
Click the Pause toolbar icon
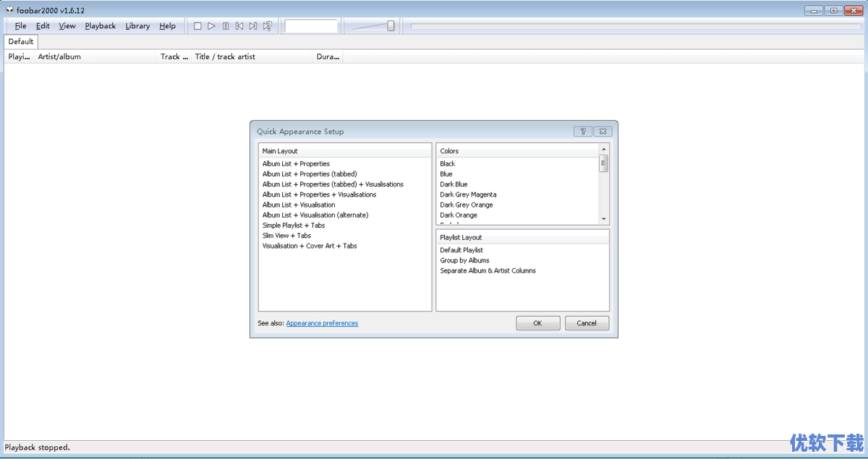click(226, 26)
